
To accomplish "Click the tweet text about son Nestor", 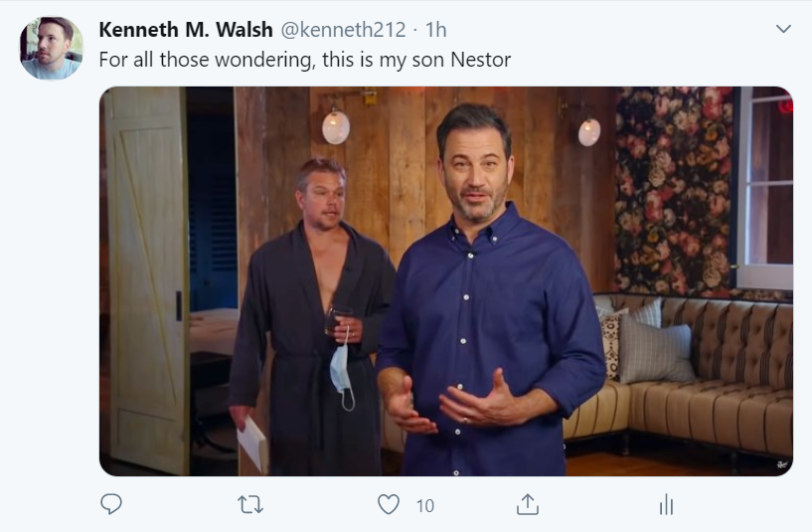I will tap(304, 60).
